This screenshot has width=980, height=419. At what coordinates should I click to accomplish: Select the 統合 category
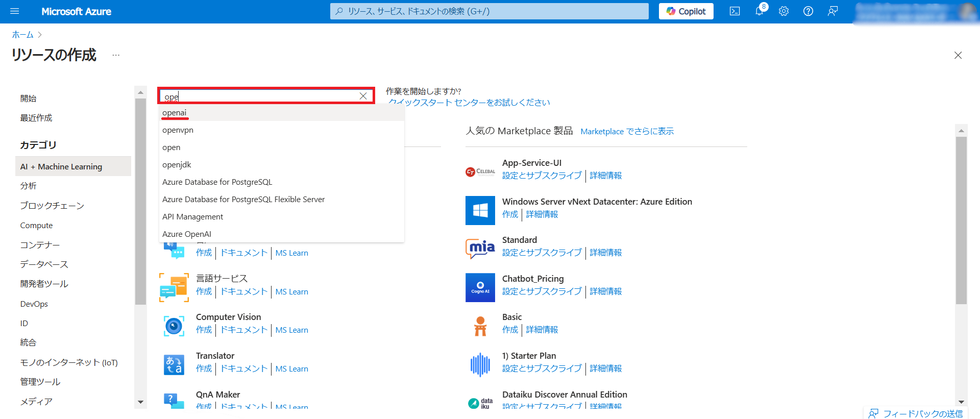click(x=73, y=342)
